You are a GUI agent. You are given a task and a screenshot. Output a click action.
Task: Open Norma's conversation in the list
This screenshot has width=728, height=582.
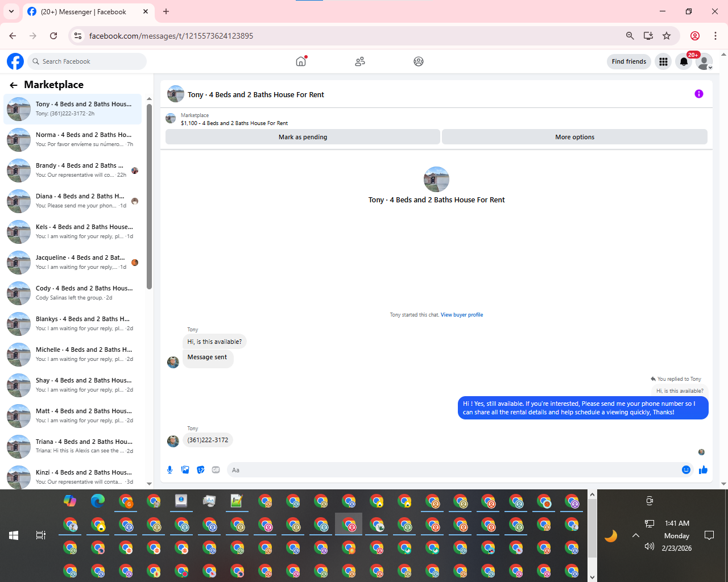pos(73,140)
